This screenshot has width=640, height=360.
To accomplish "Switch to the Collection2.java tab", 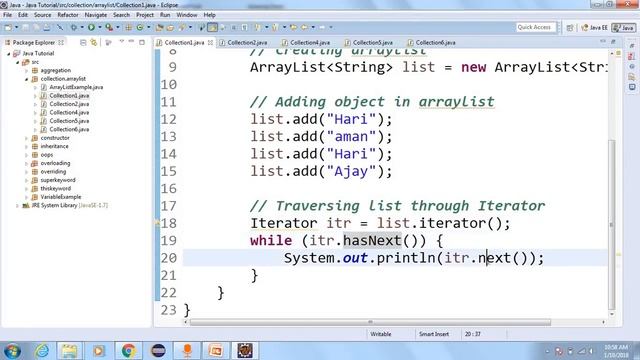I will [247, 42].
